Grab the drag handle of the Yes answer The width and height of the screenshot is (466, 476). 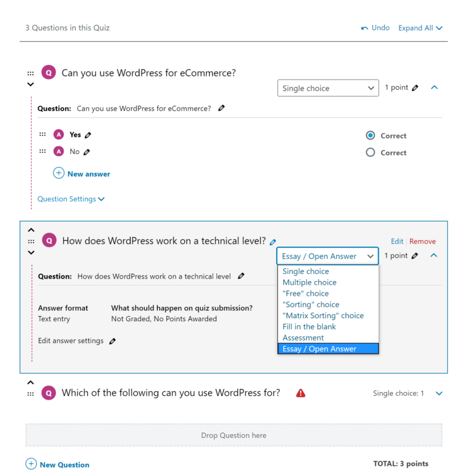point(42,135)
